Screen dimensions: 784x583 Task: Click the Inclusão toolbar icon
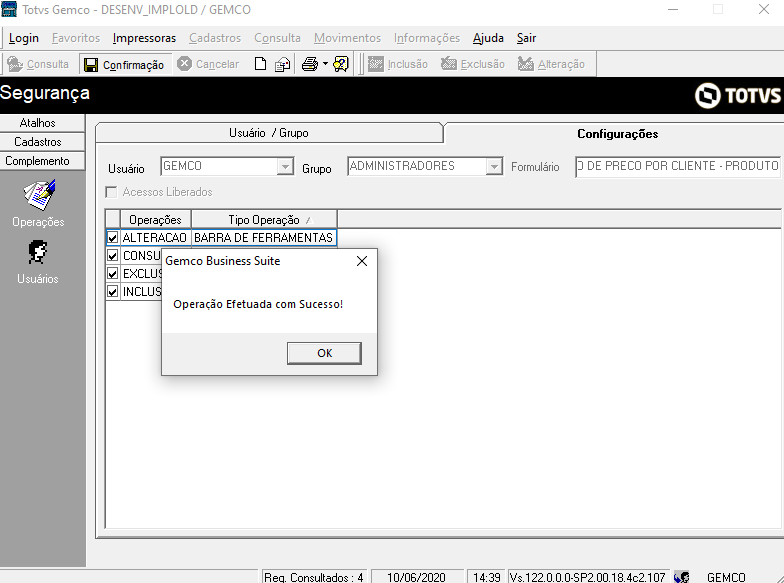(376, 64)
